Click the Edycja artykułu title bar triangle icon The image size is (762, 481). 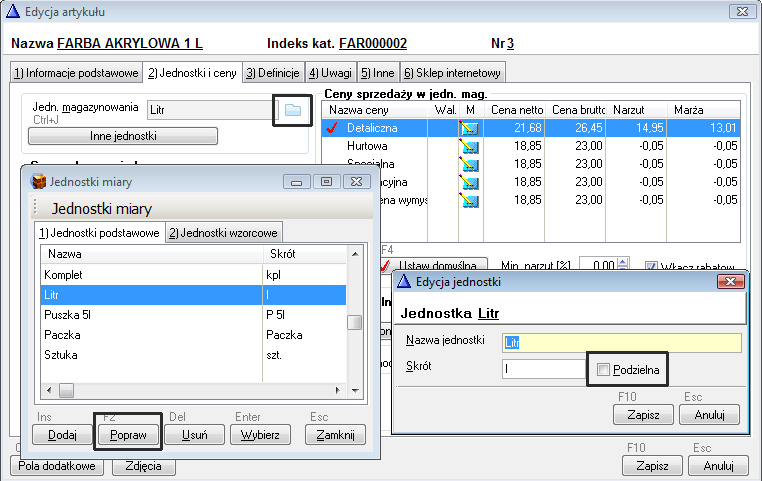(x=12, y=12)
